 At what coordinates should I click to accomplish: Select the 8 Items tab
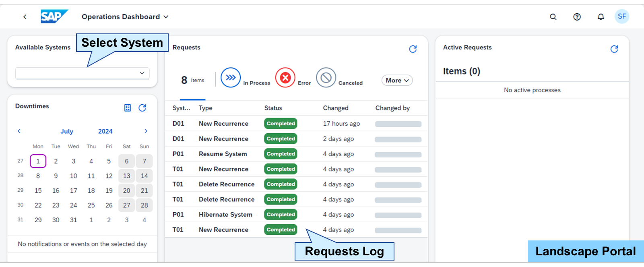(x=192, y=80)
